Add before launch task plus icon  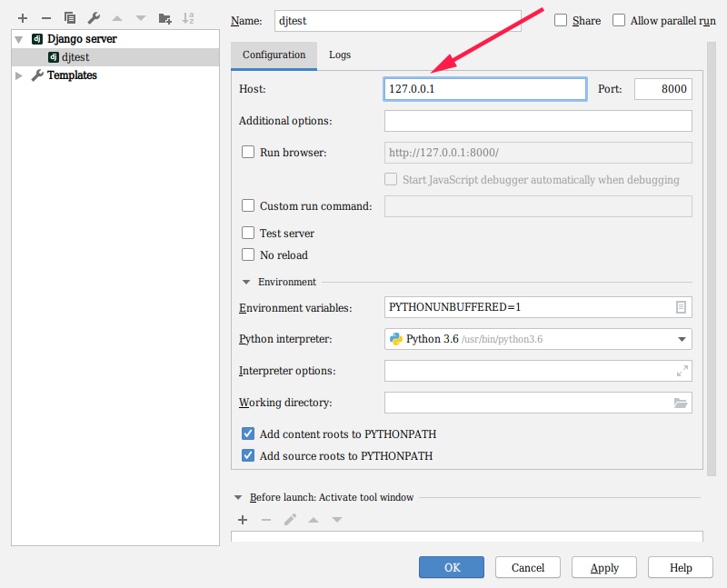[243, 520]
